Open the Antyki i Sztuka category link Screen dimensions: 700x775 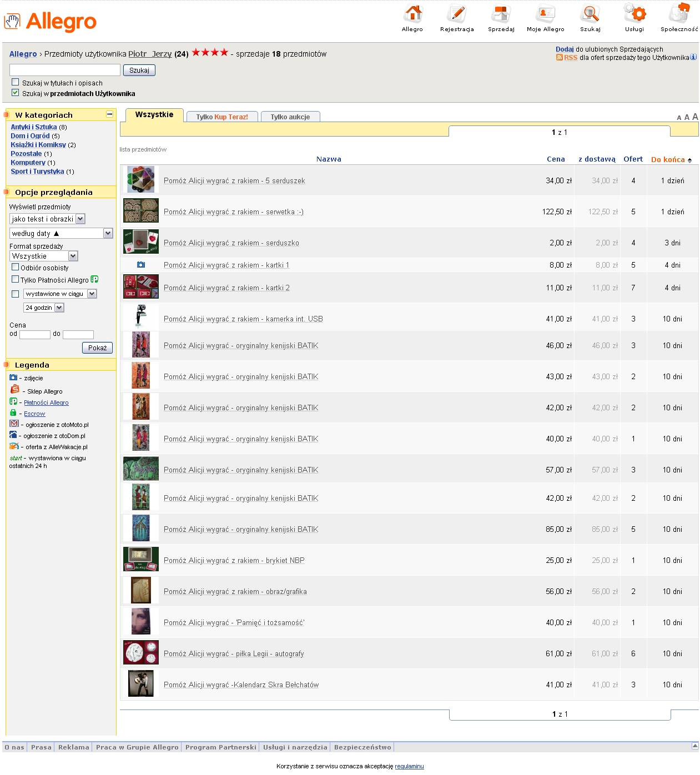coord(34,127)
